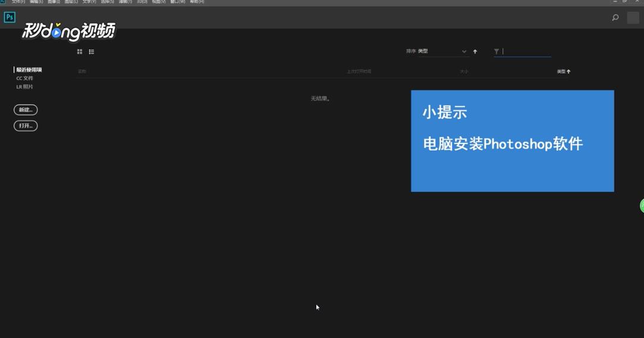Open the 排序 类型 sort dropdown
This screenshot has width=644, height=338.
[x=442, y=51]
